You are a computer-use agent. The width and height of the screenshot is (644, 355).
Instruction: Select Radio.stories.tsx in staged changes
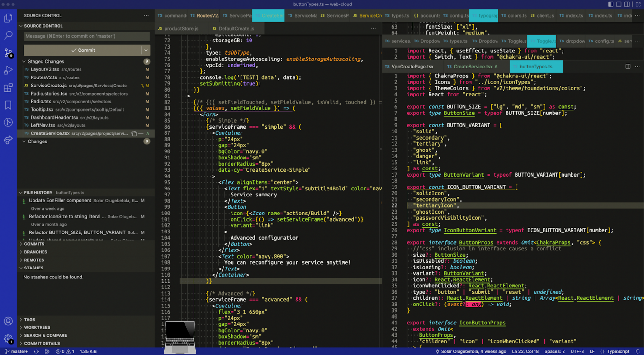click(x=49, y=94)
